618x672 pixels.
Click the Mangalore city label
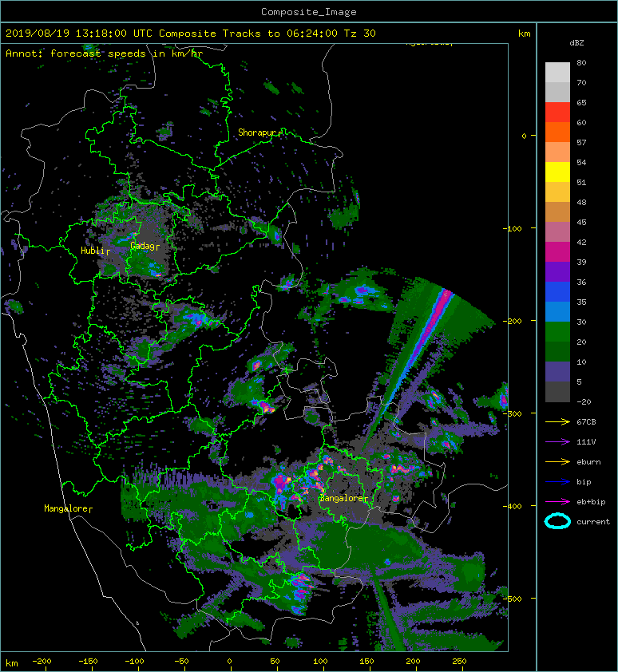[65, 508]
